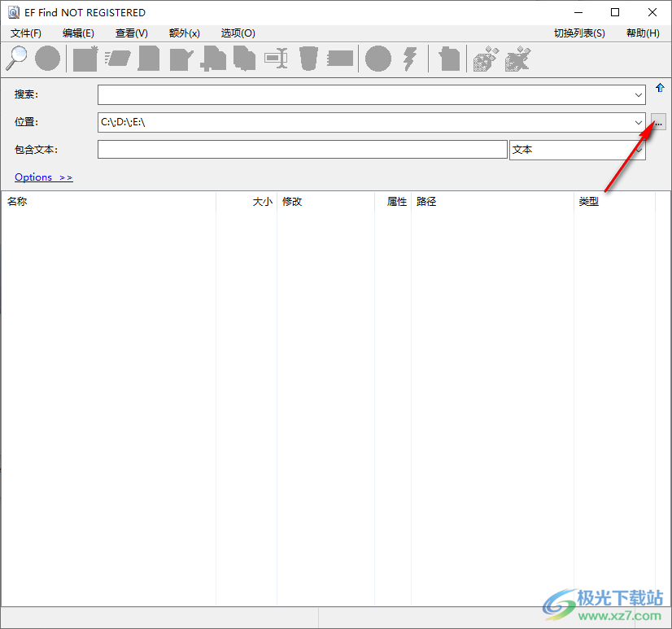The width and height of the screenshot is (672, 629).
Task: Click the new-item square icon with sparkle
Action: click(85, 59)
